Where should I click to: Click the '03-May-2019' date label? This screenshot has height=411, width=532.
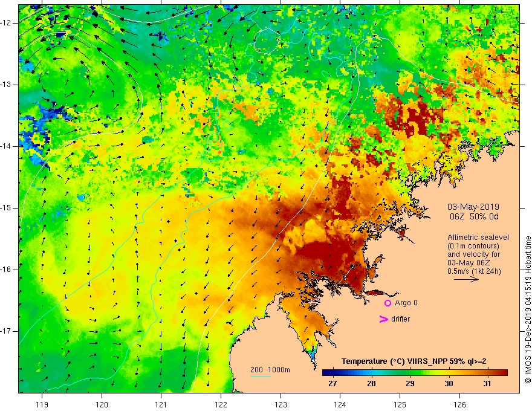point(473,207)
